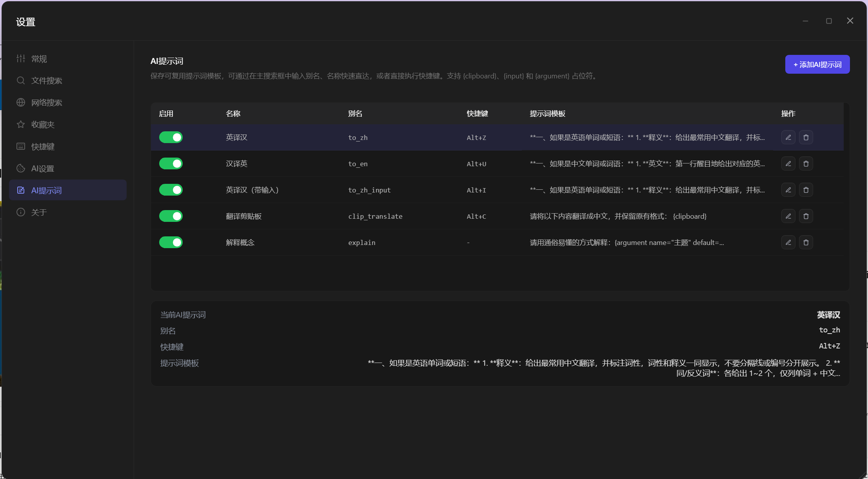This screenshot has height=479, width=868.
Task: Delete the 解释概念 prompt
Action: (x=806, y=242)
